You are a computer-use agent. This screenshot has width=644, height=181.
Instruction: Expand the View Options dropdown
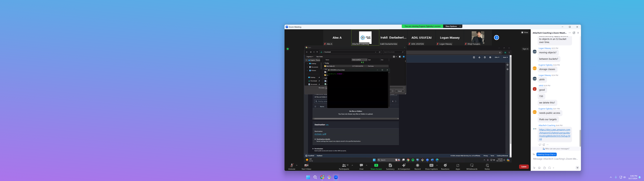453,26
